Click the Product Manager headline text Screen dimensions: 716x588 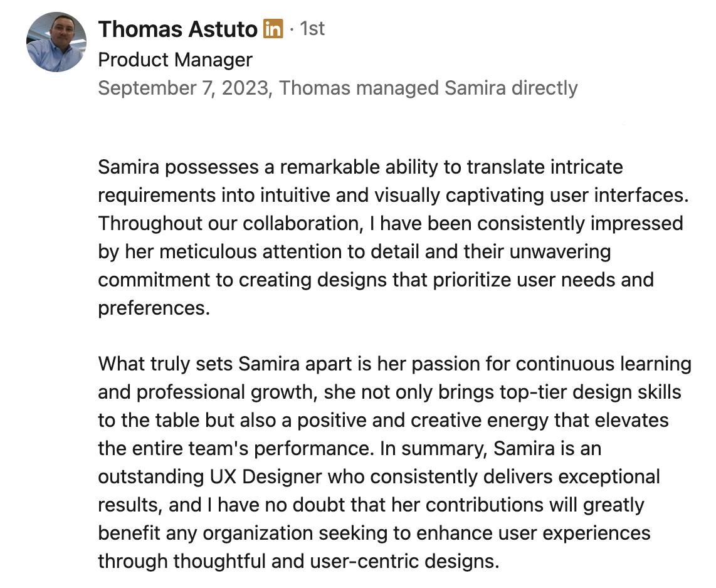[x=176, y=60]
